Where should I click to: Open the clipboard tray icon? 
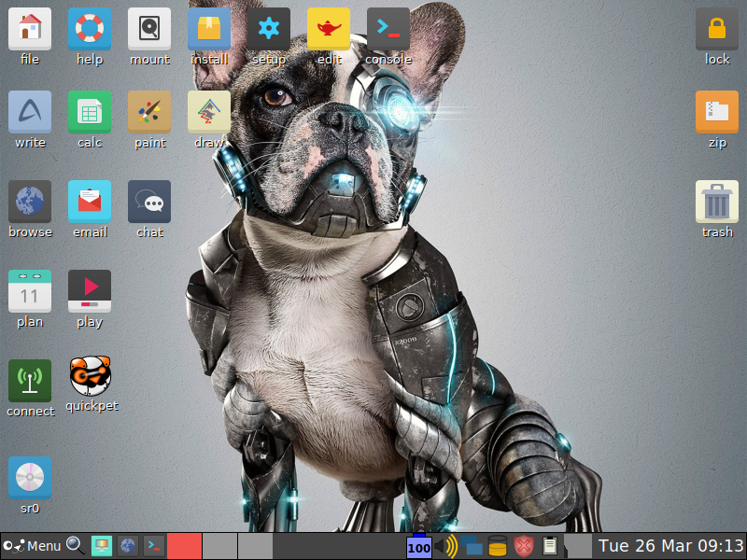point(550,546)
